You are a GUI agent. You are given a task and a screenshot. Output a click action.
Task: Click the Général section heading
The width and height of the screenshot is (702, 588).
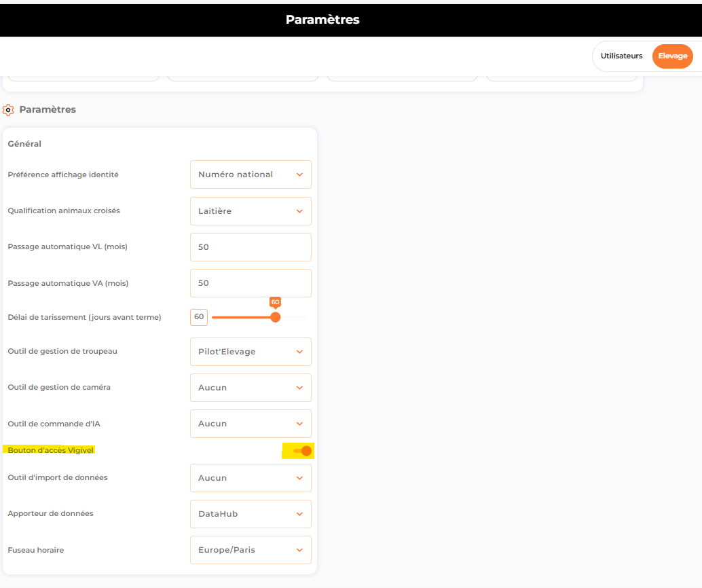(x=24, y=144)
